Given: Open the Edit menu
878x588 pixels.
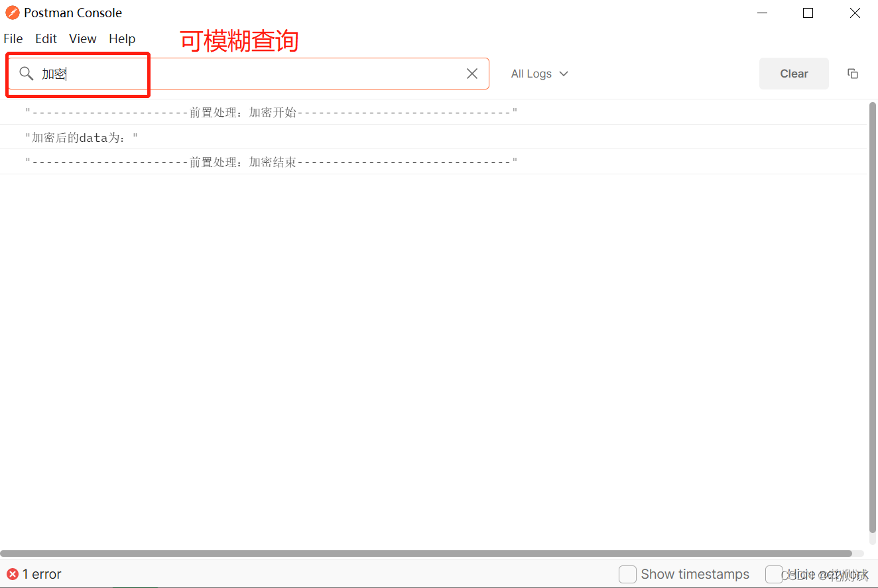Looking at the screenshot, I should (46, 38).
